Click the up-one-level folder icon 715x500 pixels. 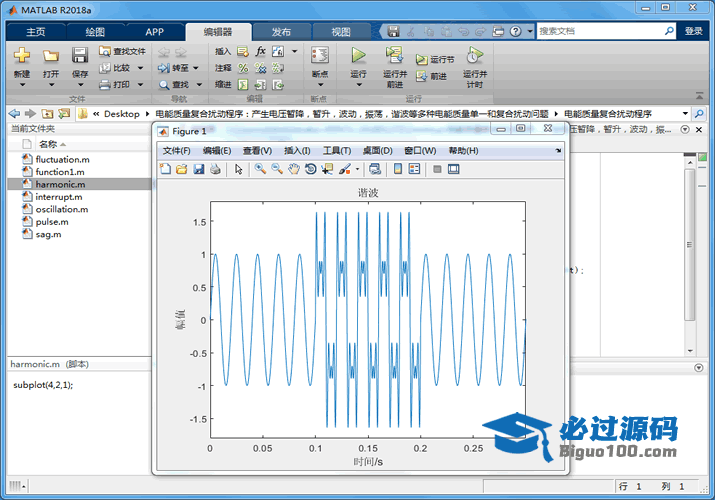[47, 113]
